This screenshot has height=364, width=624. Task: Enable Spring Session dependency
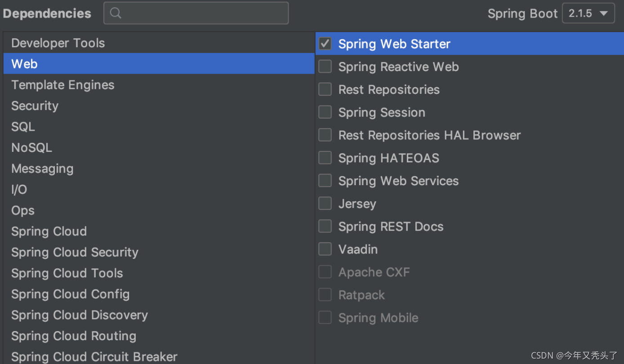coord(325,112)
